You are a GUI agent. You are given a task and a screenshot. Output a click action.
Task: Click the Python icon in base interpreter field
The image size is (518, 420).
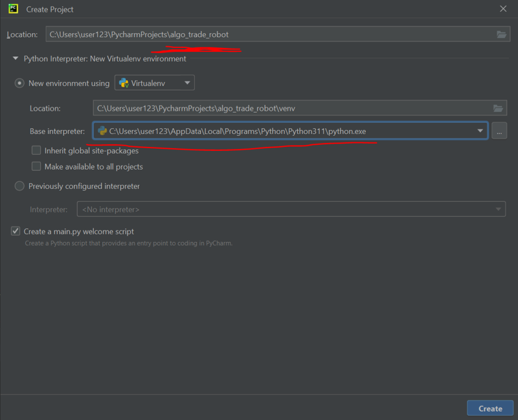tap(102, 131)
